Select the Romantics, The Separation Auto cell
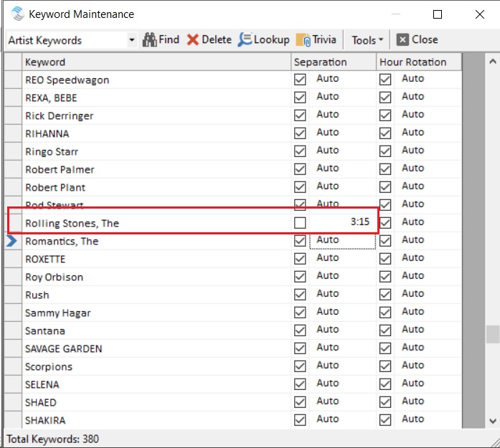 [x=342, y=241]
